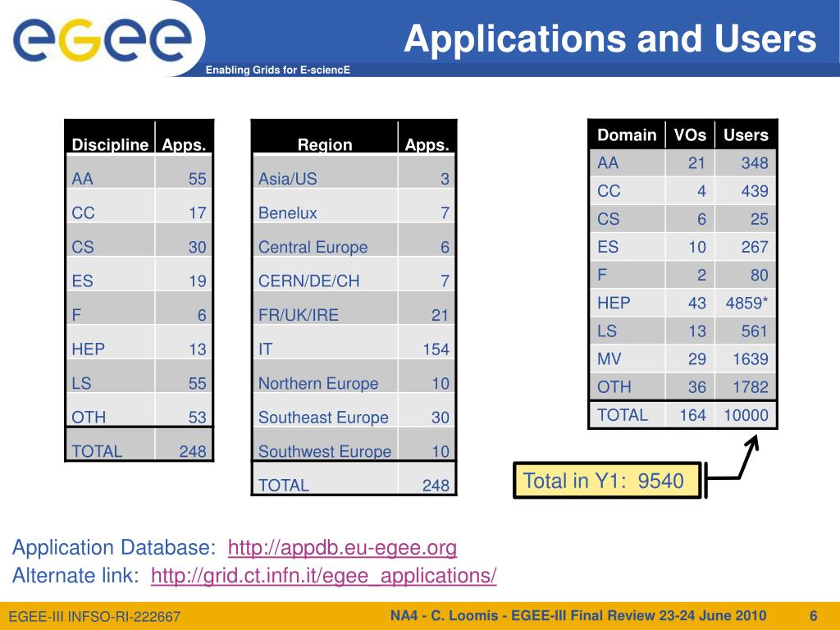Click the 'Enabling Grids for E-sciencE' tagline
840x630 pixels.
click(277, 71)
